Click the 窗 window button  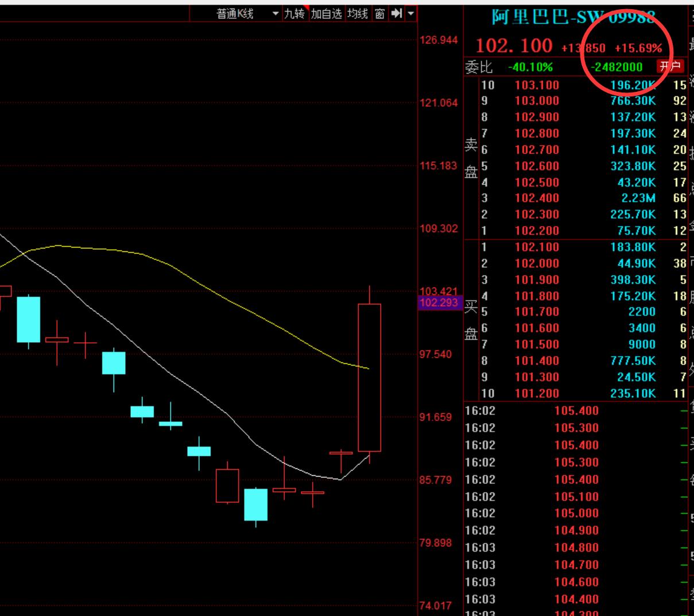(379, 14)
